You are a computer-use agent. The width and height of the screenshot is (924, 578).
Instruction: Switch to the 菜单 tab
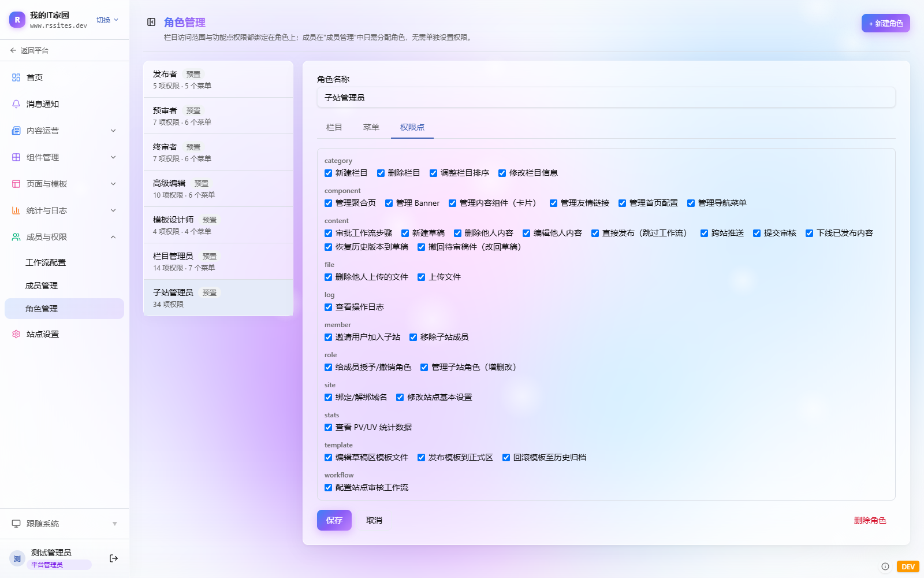[371, 127]
